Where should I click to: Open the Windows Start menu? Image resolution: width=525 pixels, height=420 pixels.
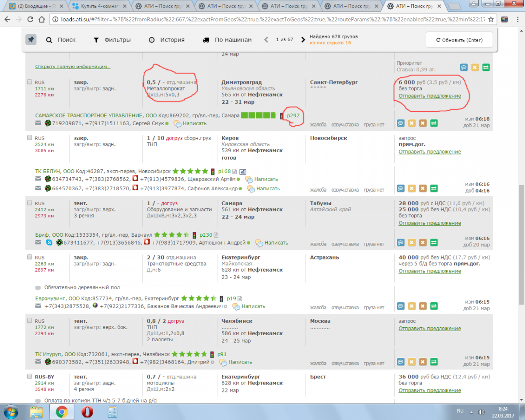(10, 412)
